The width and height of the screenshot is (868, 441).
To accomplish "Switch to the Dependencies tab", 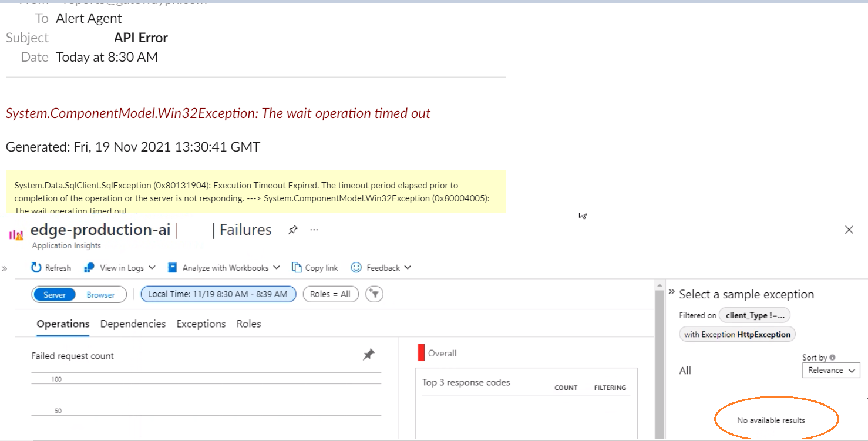I will (133, 324).
